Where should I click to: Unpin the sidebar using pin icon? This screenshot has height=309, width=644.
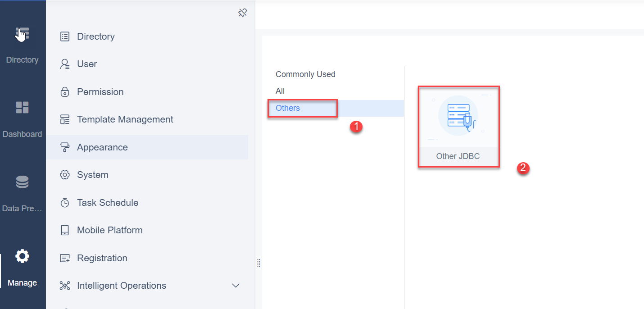[x=242, y=13]
